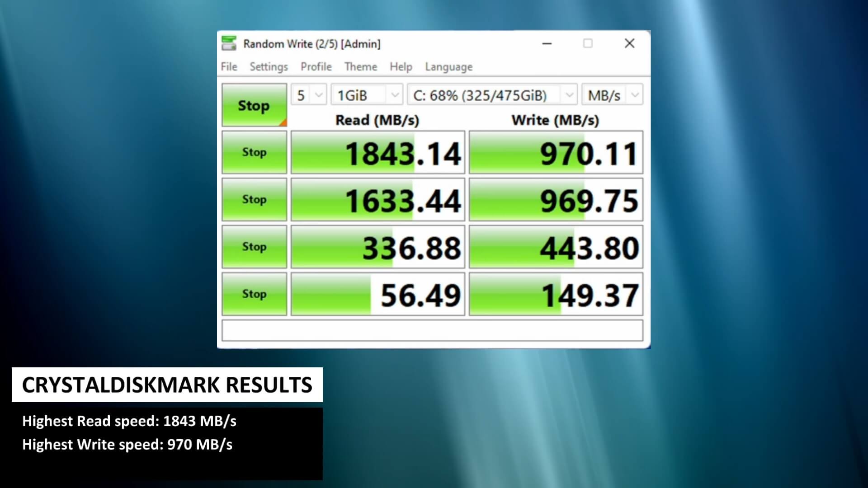Screen dimensions: 868x488
Task: Stop all tests with the large Stop button
Action: [254, 105]
